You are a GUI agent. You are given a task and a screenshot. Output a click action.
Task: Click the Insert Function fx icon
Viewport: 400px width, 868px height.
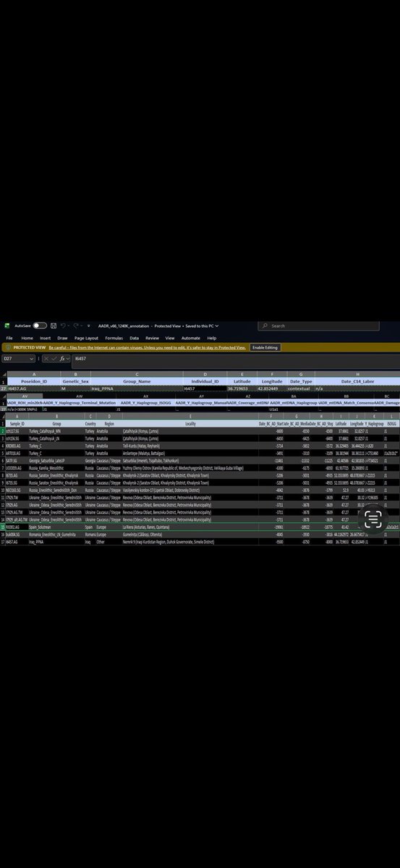63,358
